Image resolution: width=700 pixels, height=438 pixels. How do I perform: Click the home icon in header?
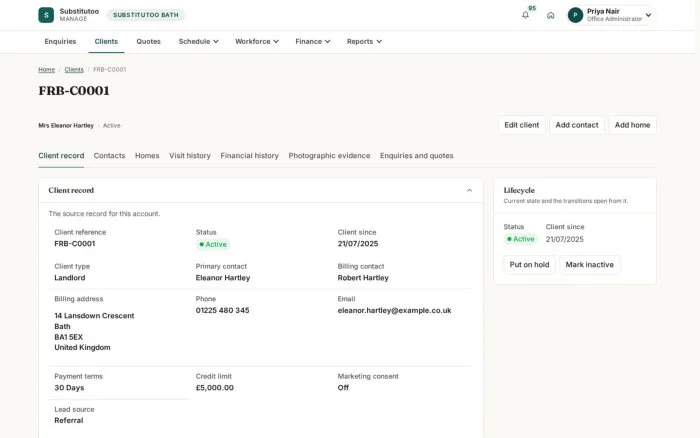point(550,15)
